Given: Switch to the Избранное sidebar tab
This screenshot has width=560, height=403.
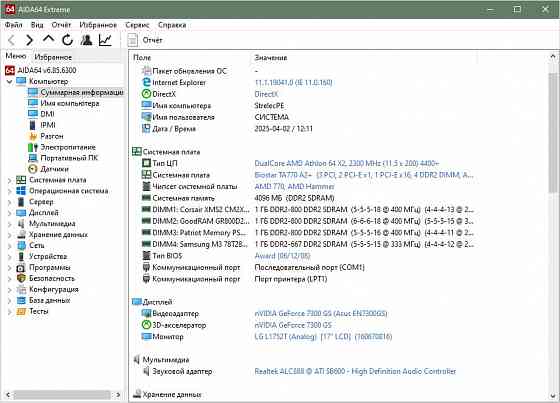Looking at the screenshot, I should pyautogui.click(x=53, y=57).
